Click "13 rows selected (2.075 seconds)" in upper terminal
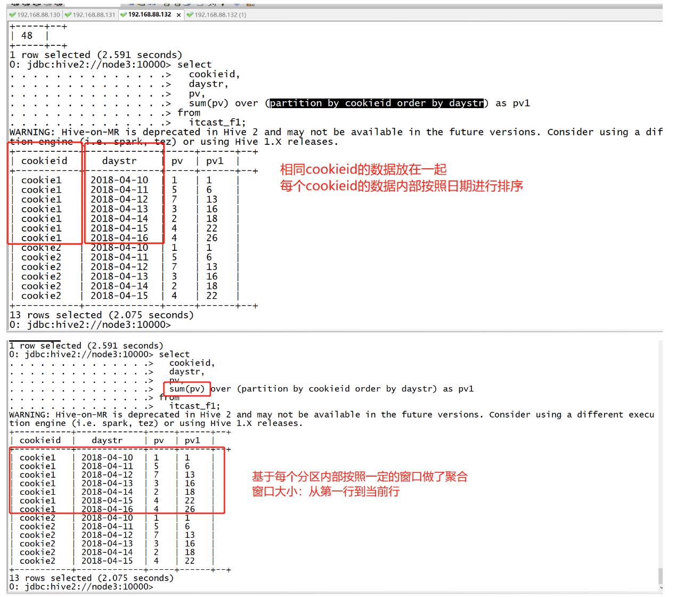The image size is (700, 597). point(101,315)
